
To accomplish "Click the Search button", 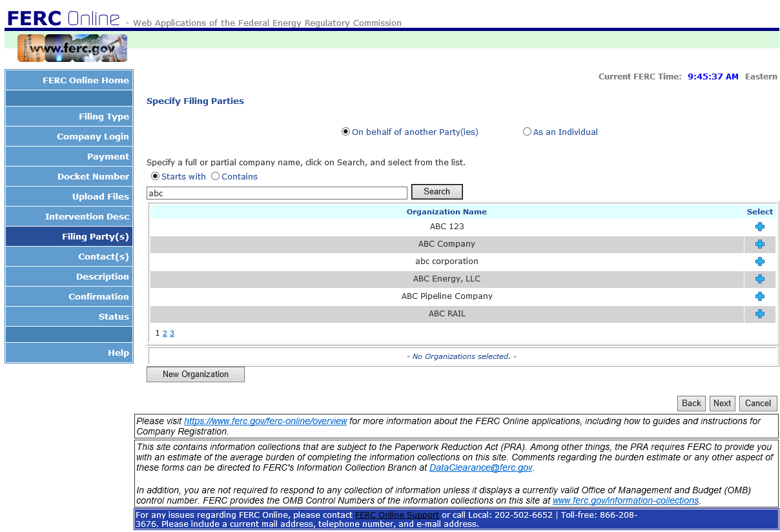I will tap(437, 192).
